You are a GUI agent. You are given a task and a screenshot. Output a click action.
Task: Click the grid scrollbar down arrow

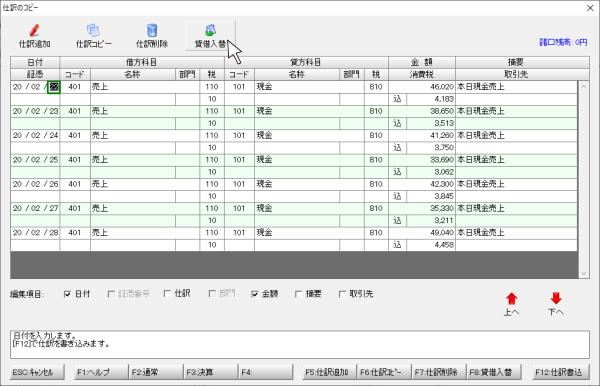(x=584, y=274)
